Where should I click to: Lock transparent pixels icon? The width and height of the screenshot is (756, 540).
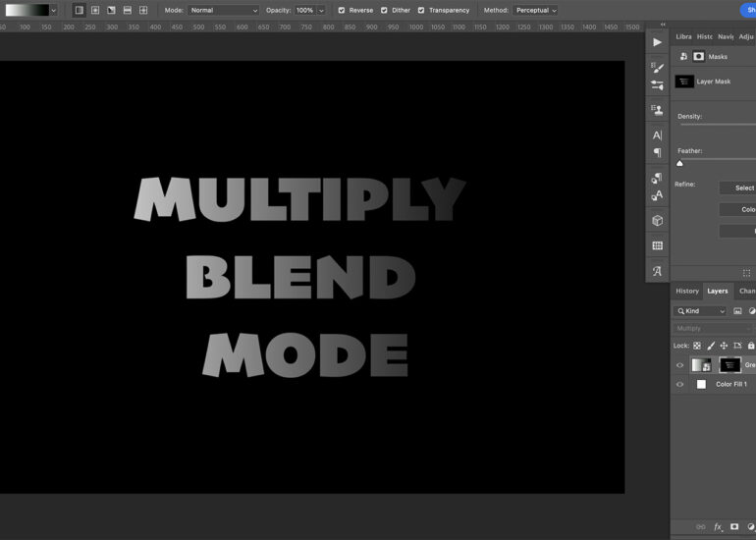(697, 346)
